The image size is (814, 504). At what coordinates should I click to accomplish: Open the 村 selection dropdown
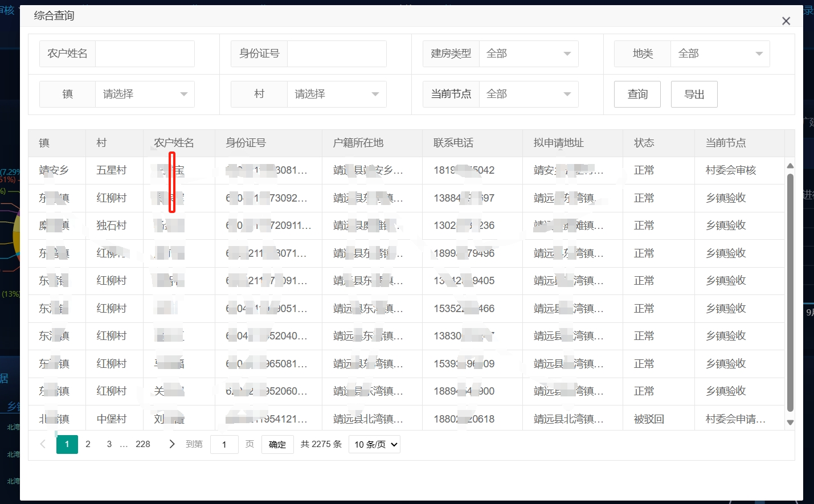click(x=337, y=94)
